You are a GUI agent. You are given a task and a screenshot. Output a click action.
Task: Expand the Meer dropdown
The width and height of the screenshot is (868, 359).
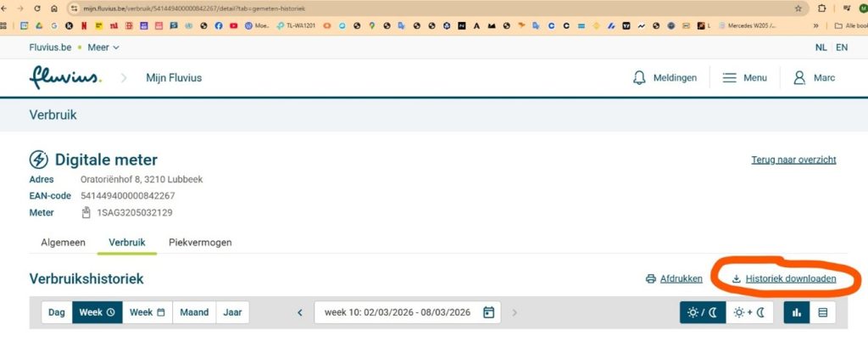(103, 48)
